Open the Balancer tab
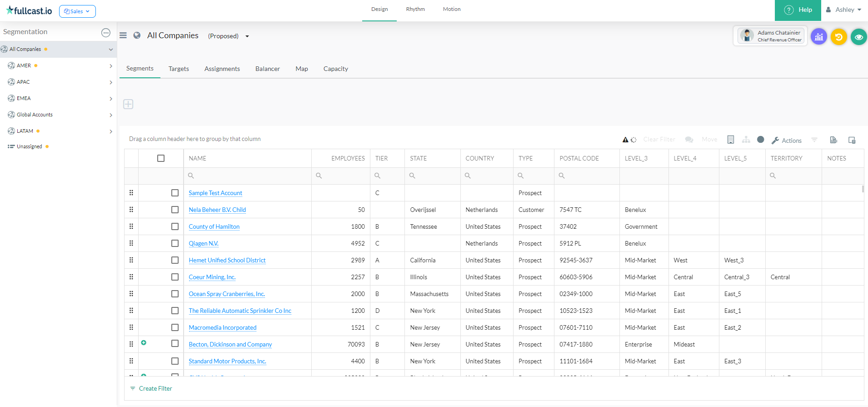Viewport: 868px width, 407px height. [268, 69]
